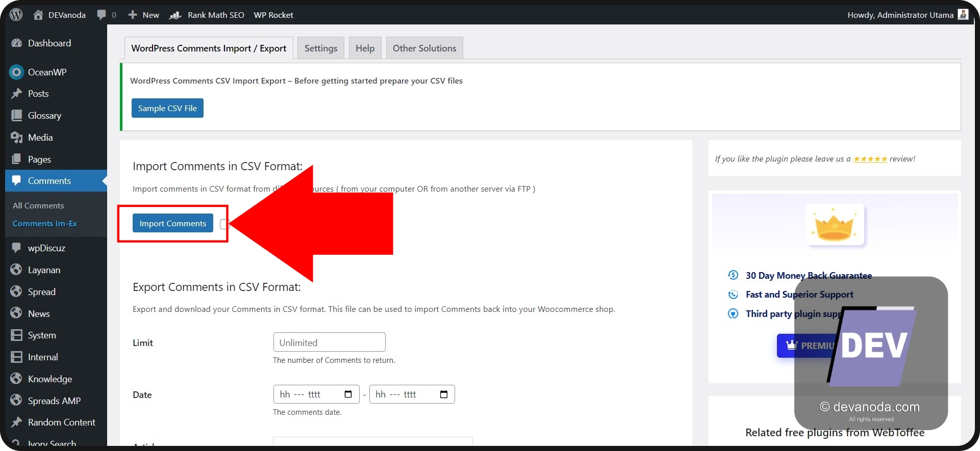
Task: Click the Spread globe icon
Action: click(x=16, y=291)
